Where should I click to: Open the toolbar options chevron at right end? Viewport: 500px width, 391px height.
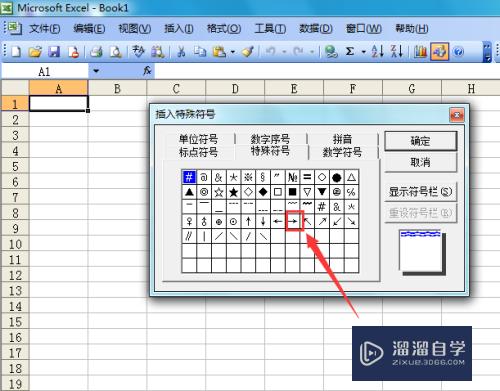[487, 52]
